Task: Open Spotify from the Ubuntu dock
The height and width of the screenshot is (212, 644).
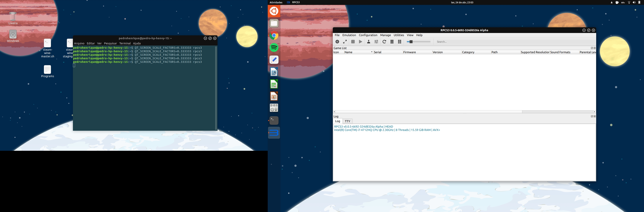Action: click(x=274, y=48)
